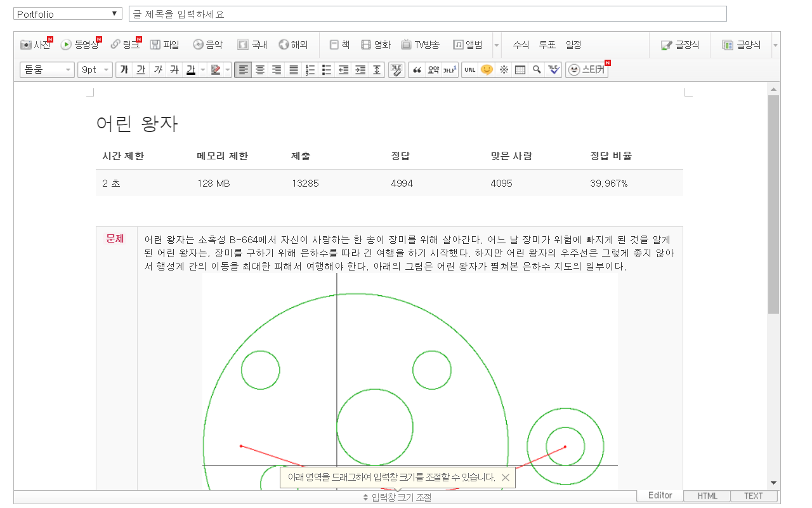Open the 9pt font size dropdown

point(95,70)
